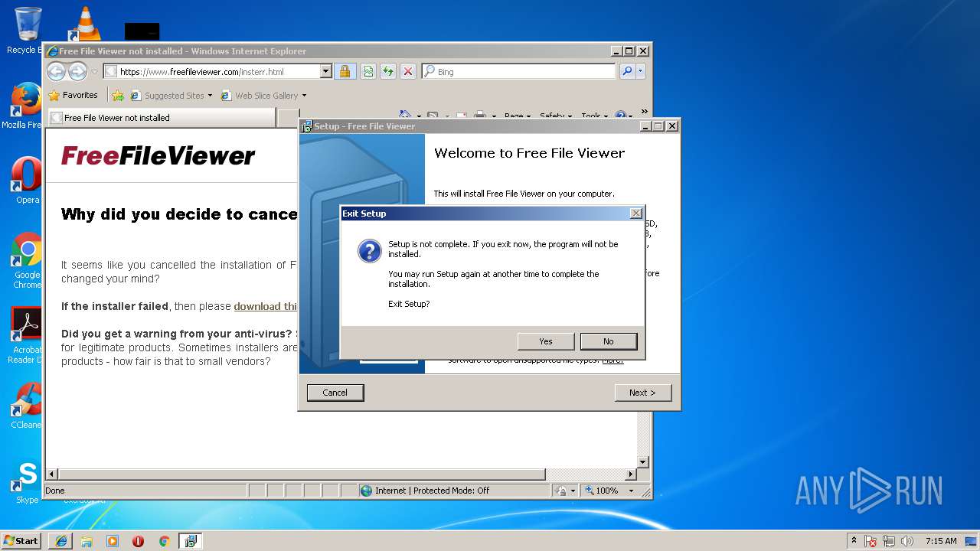Click Yes in the Exit Setup dialog
This screenshot has width=980, height=551.
[546, 341]
